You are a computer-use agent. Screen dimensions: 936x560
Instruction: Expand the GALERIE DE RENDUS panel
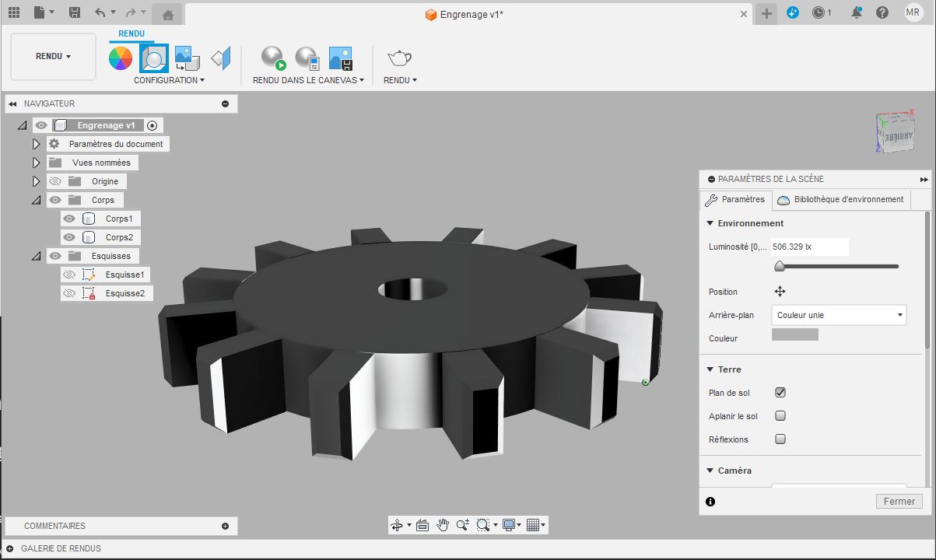click(10, 548)
